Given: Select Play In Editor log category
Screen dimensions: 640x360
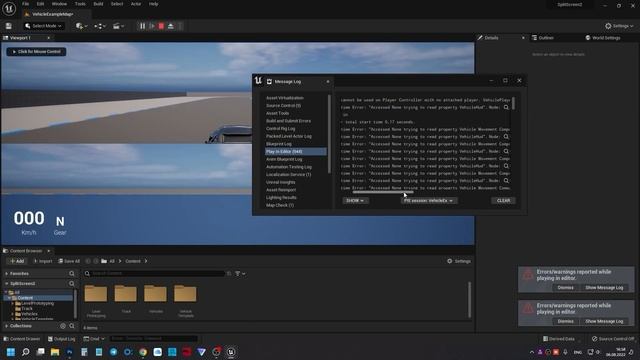Looking at the screenshot, I should tap(296, 151).
